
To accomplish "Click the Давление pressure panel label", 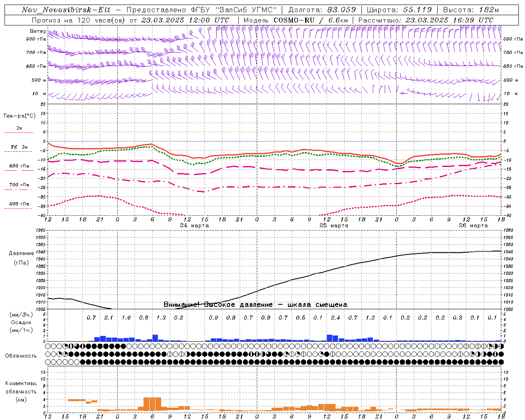I will 21,253.
